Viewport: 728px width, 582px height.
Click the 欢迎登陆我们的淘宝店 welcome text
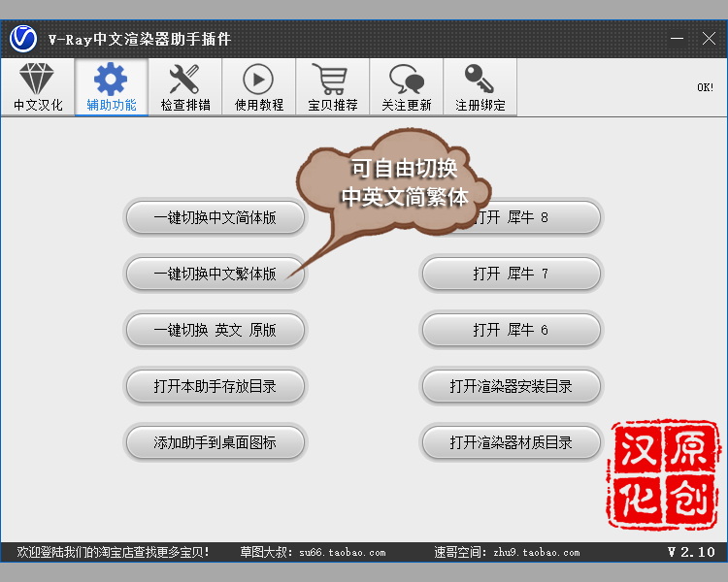[113, 552]
